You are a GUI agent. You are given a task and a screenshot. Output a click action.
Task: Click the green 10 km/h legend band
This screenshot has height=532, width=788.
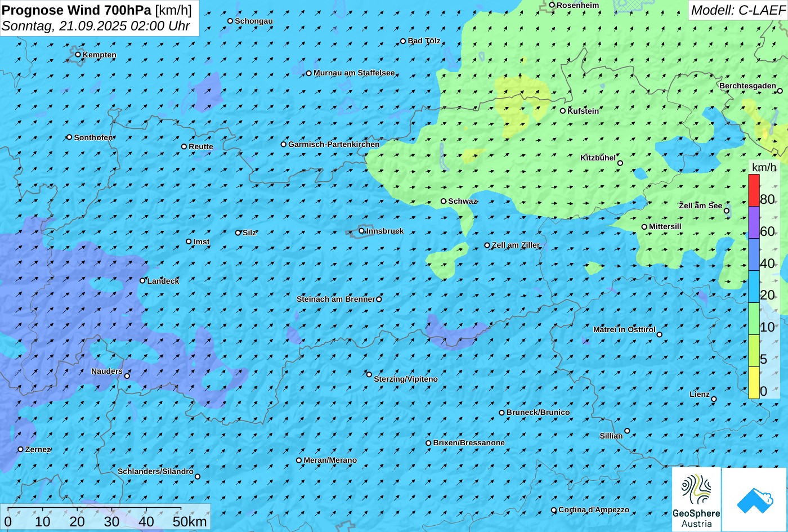pyautogui.click(x=754, y=319)
